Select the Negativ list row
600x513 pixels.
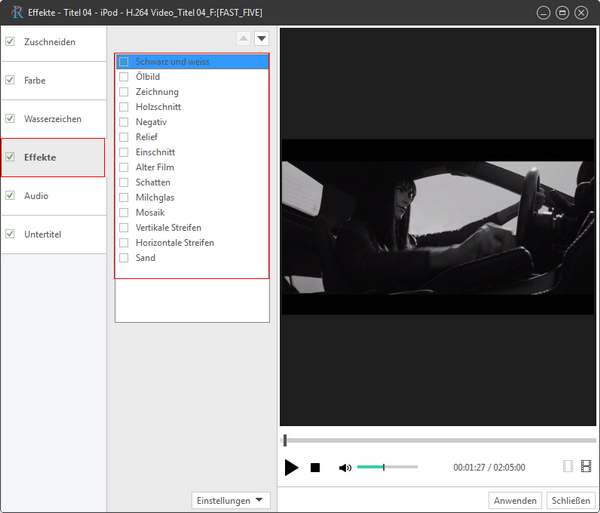[x=192, y=122]
